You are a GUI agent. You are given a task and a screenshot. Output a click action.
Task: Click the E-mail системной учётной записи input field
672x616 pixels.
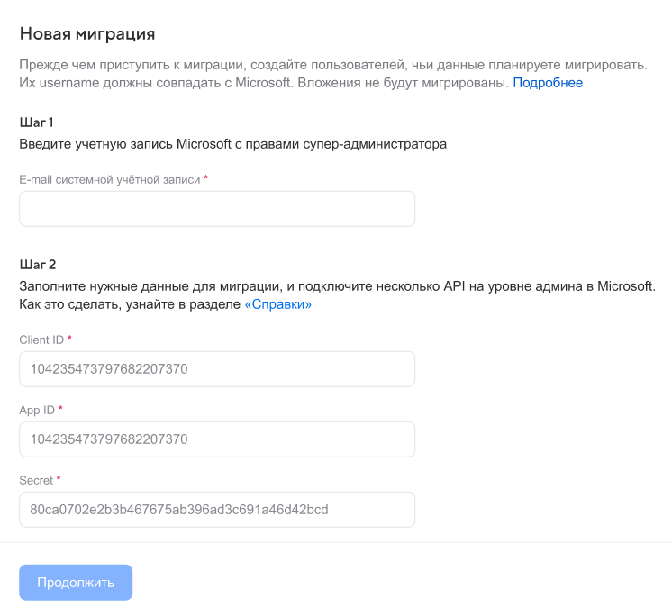coord(216,209)
